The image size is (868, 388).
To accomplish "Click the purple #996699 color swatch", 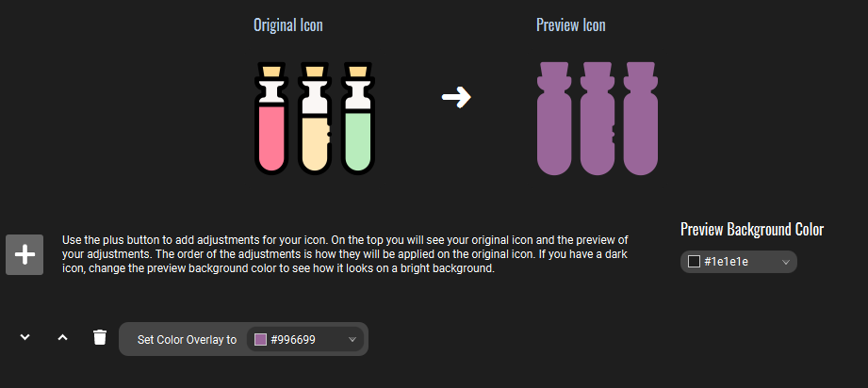I will tap(261, 340).
